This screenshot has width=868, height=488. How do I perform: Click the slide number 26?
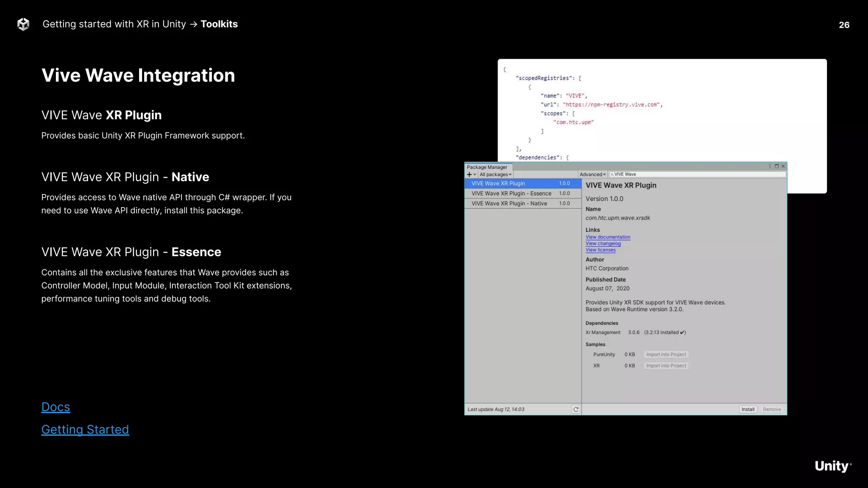844,25
